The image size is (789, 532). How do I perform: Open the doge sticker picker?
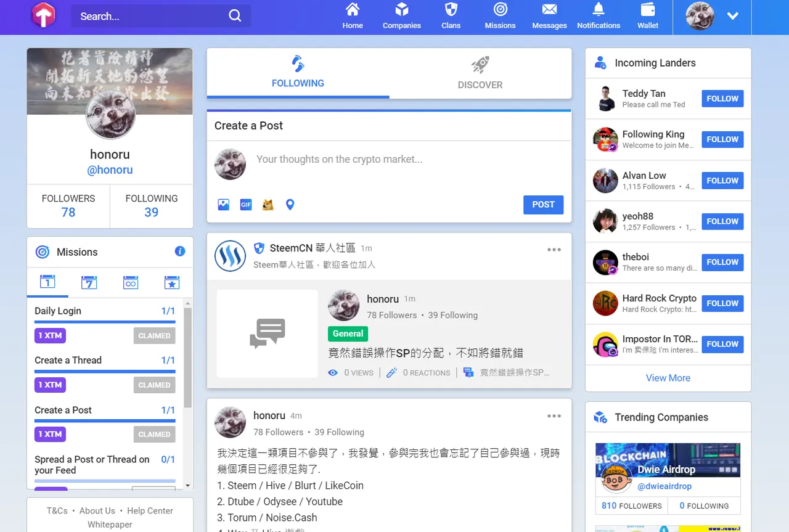pos(268,205)
